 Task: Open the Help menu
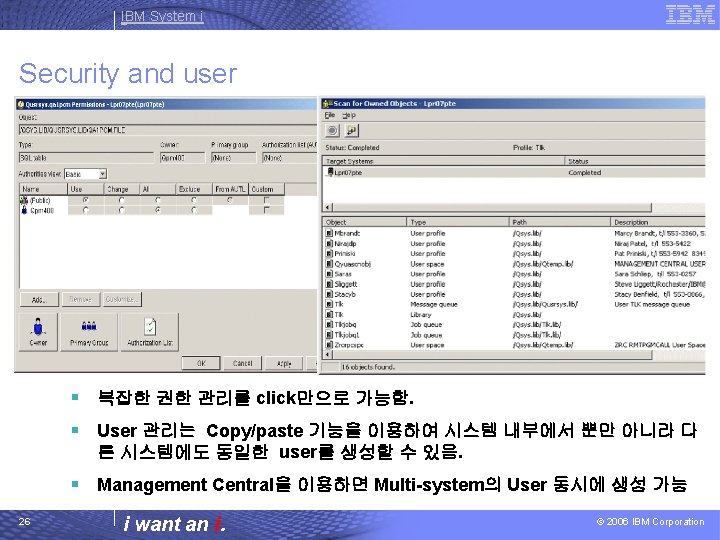tap(349, 115)
